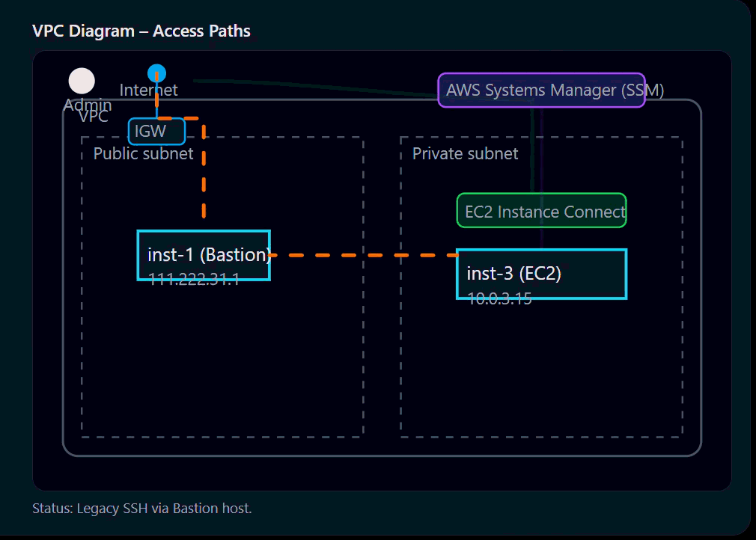Click the bastion IP text 111.222.31.1
756x540 pixels.
(194, 279)
